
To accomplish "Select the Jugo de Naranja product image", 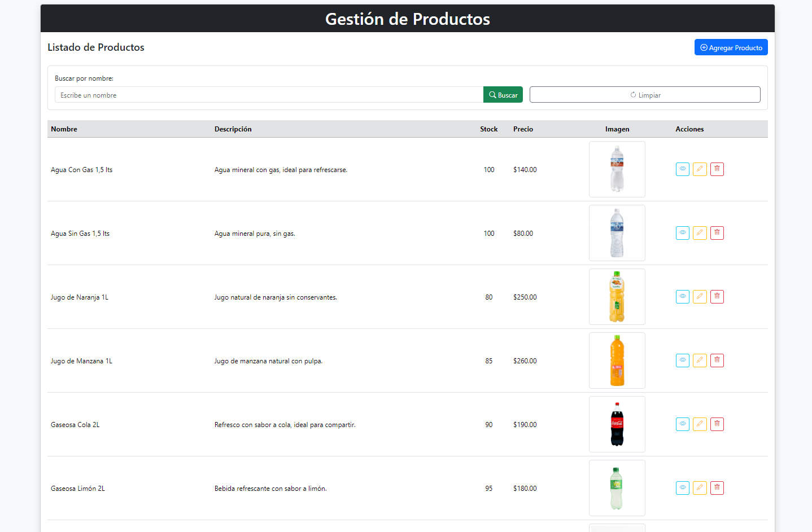I will coord(617,297).
